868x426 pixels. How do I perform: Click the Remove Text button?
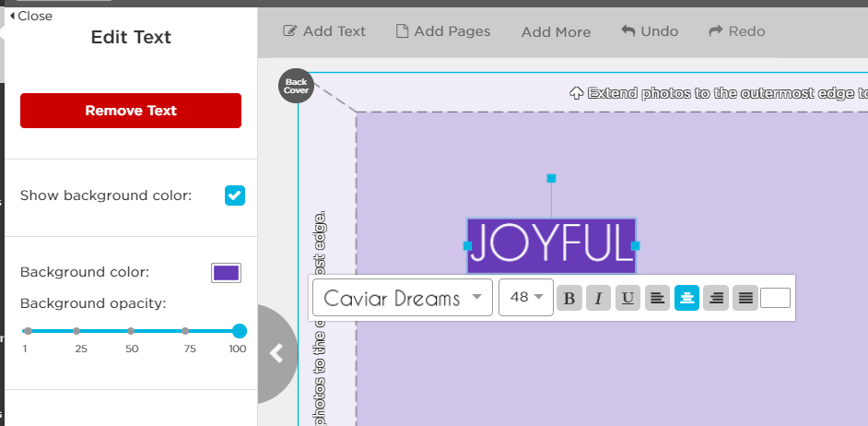click(131, 111)
